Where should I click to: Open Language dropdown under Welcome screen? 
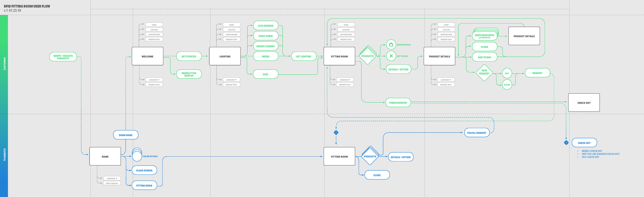pos(154,80)
